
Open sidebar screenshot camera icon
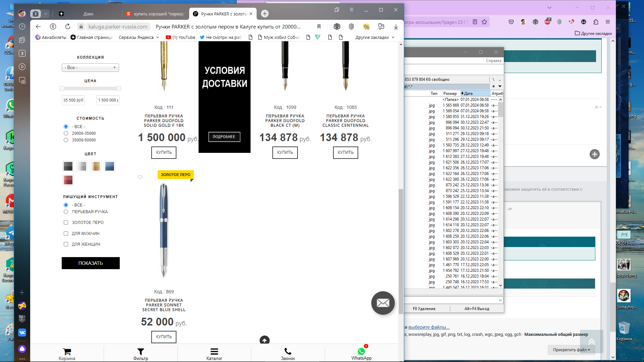tap(22, 80)
